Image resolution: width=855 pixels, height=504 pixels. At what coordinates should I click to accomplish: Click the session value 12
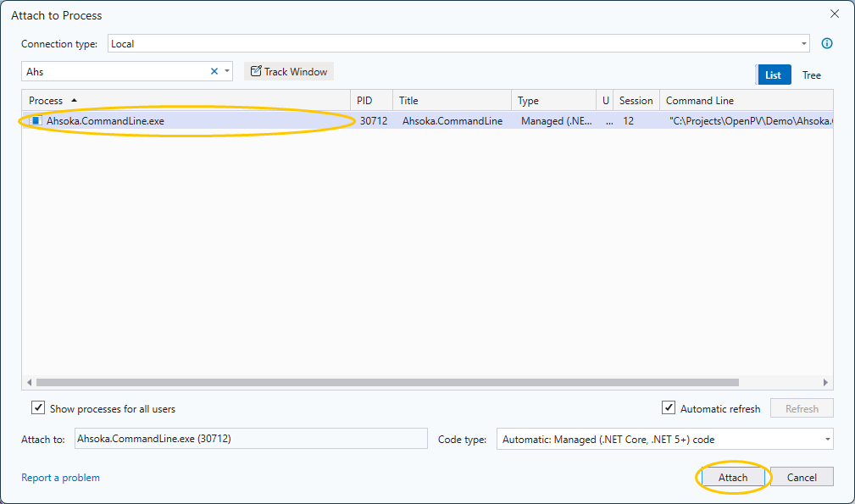tap(628, 121)
